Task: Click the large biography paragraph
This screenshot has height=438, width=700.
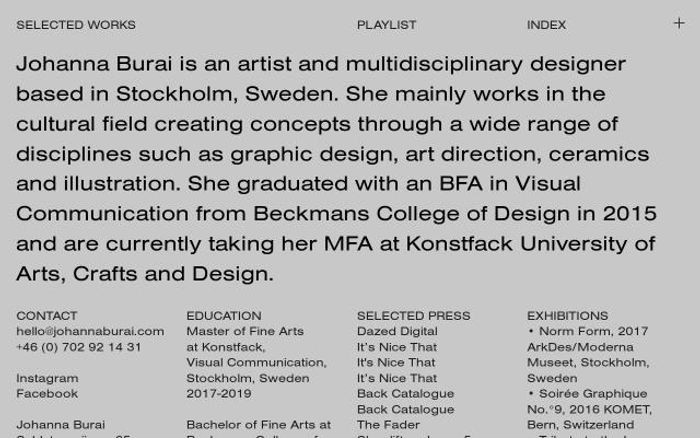Action: 336,168
